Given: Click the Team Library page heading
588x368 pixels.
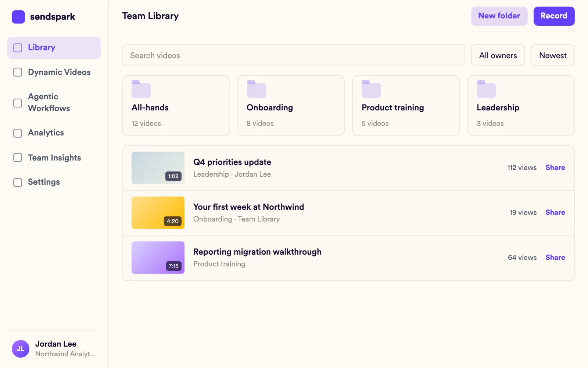Looking at the screenshot, I should [150, 16].
